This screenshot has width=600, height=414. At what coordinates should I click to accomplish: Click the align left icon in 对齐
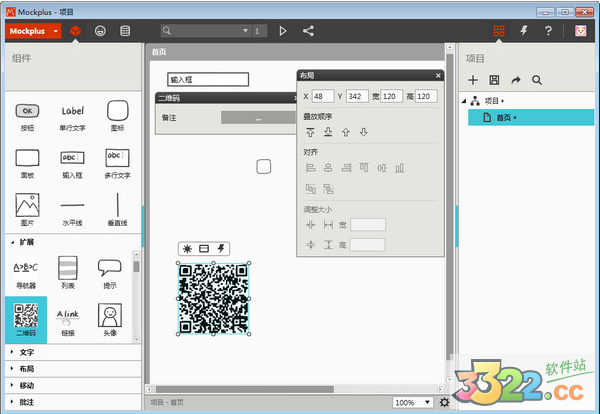(310, 168)
